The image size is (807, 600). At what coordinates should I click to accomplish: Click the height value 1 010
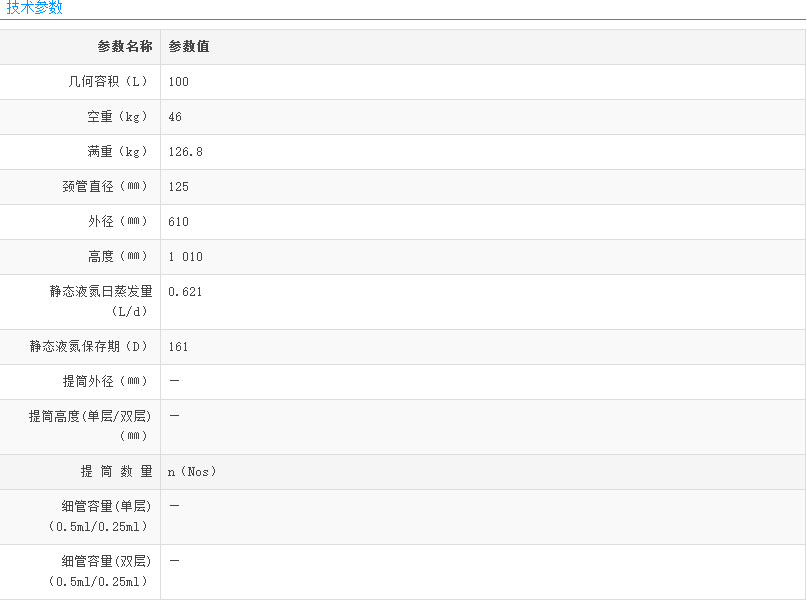pyautogui.click(x=186, y=257)
